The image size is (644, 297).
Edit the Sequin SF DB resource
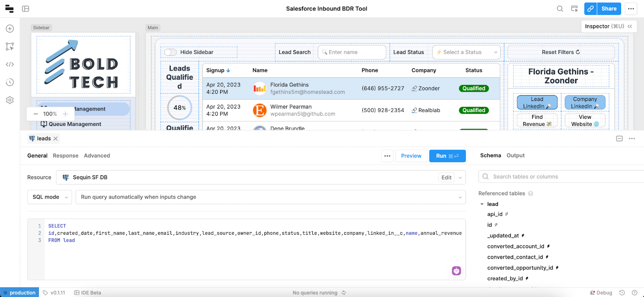pos(446,178)
